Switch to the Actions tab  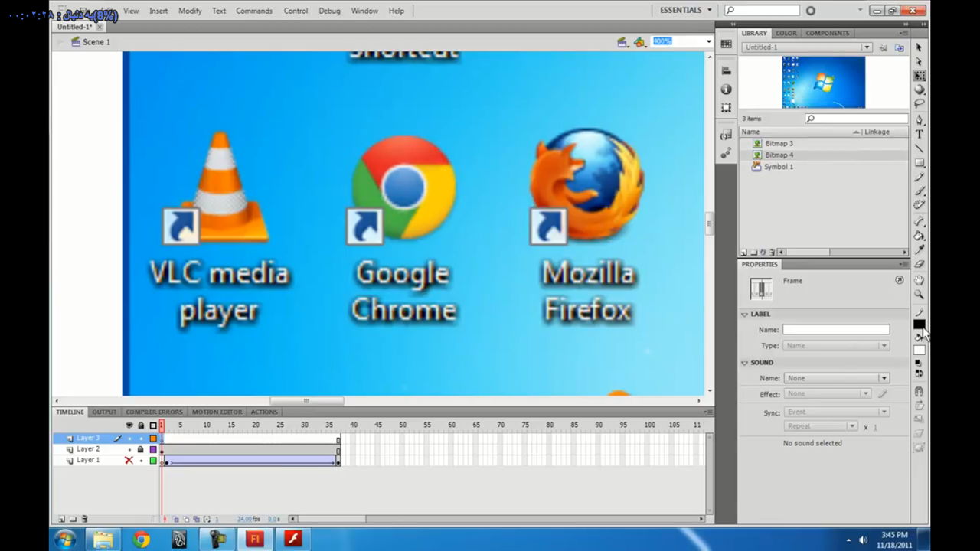coord(264,412)
